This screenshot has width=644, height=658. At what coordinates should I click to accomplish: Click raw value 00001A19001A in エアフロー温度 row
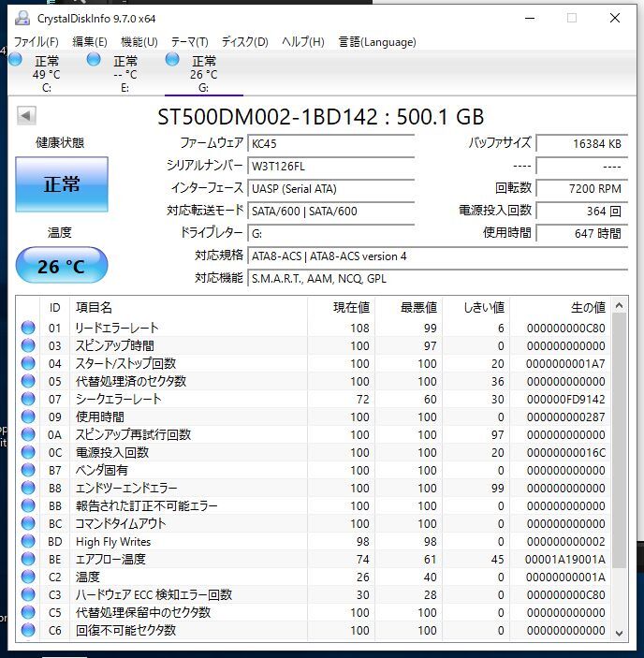[x=565, y=560]
